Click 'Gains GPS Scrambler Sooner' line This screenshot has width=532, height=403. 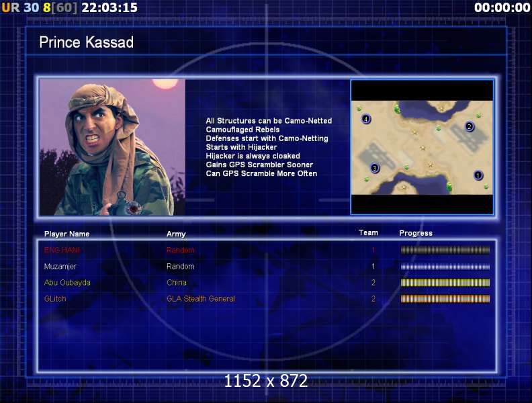coord(259,165)
